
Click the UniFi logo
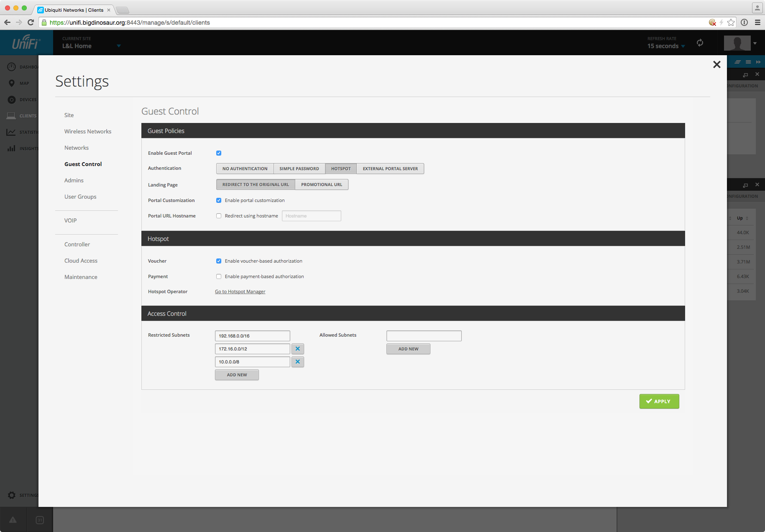[x=26, y=43]
